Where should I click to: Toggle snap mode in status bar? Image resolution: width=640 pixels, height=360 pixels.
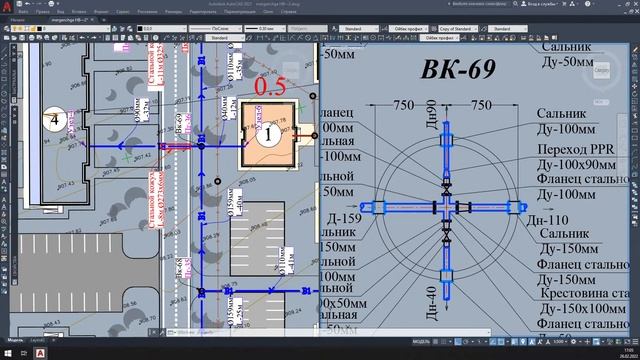tap(443, 342)
